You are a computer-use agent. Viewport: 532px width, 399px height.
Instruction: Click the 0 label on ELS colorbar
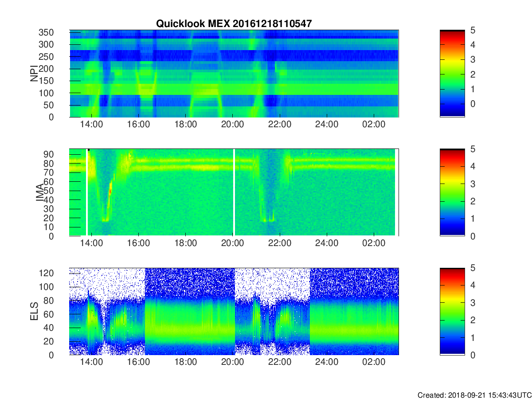472,355
